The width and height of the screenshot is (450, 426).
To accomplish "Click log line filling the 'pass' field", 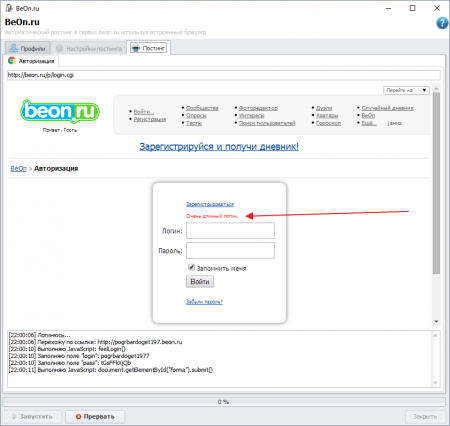I will point(70,363).
